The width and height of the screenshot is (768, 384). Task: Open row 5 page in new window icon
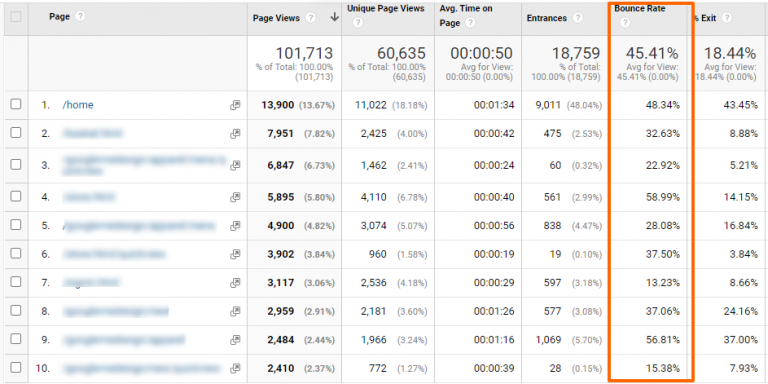coord(235,226)
